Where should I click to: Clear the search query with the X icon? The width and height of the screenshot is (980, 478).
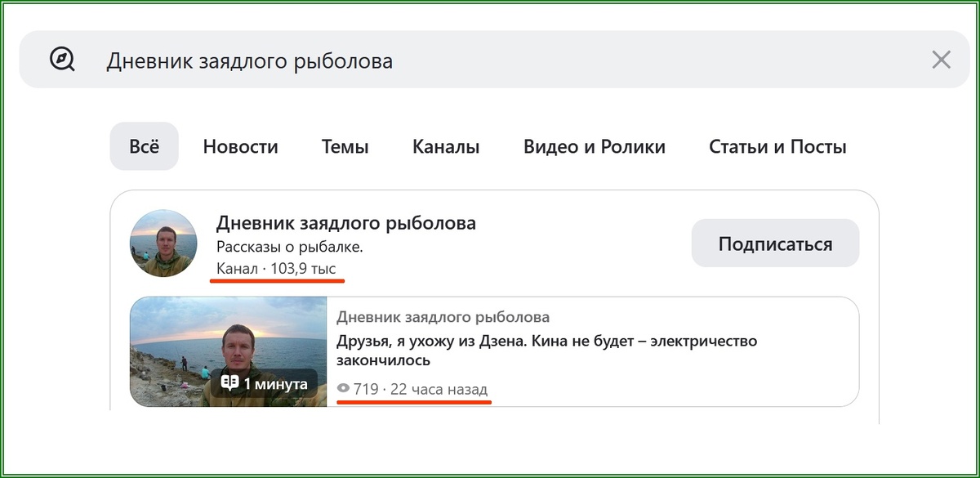[x=941, y=58]
